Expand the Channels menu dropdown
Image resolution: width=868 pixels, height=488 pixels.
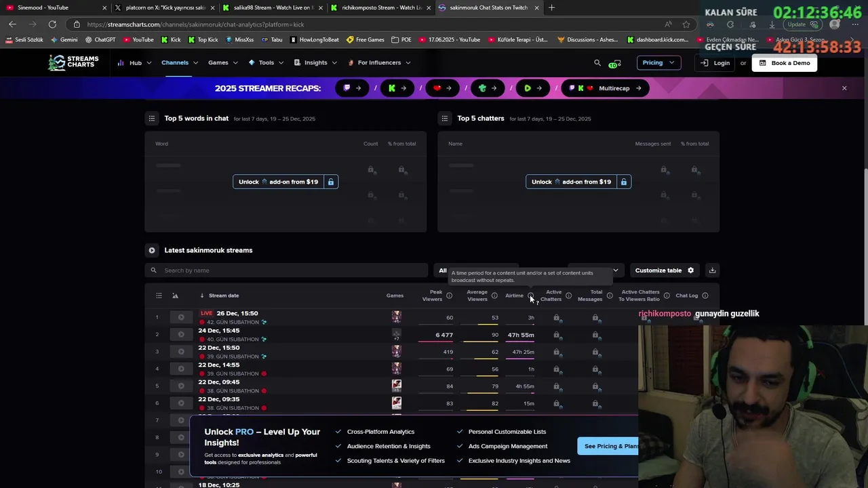pos(180,62)
